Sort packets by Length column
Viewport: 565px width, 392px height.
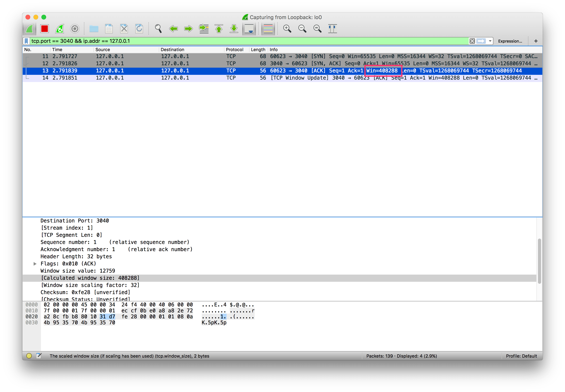[x=258, y=50]
